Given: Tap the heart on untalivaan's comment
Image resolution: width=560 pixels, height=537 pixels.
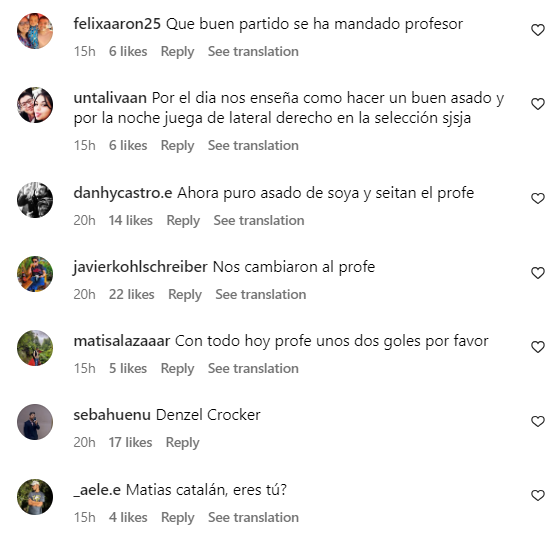Looking at the screenshot, I should pos(538,104).
